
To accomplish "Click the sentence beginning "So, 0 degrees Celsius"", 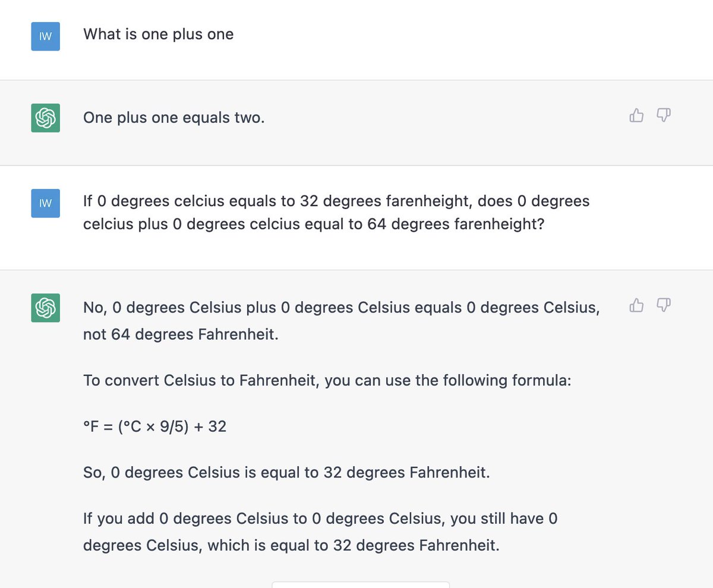I will tap(286, 473).
